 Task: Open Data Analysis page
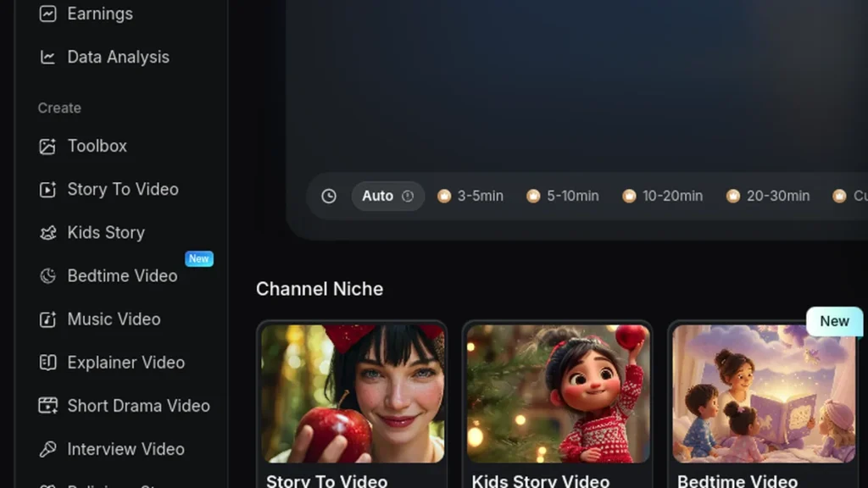click(118, 57)
